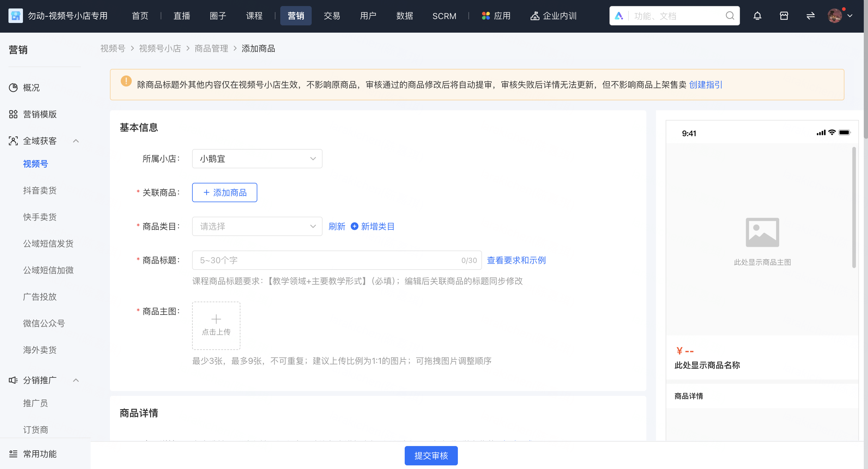Click the 分销推广 megaphone icon
The image size is (868, 469).
(13, 380)
